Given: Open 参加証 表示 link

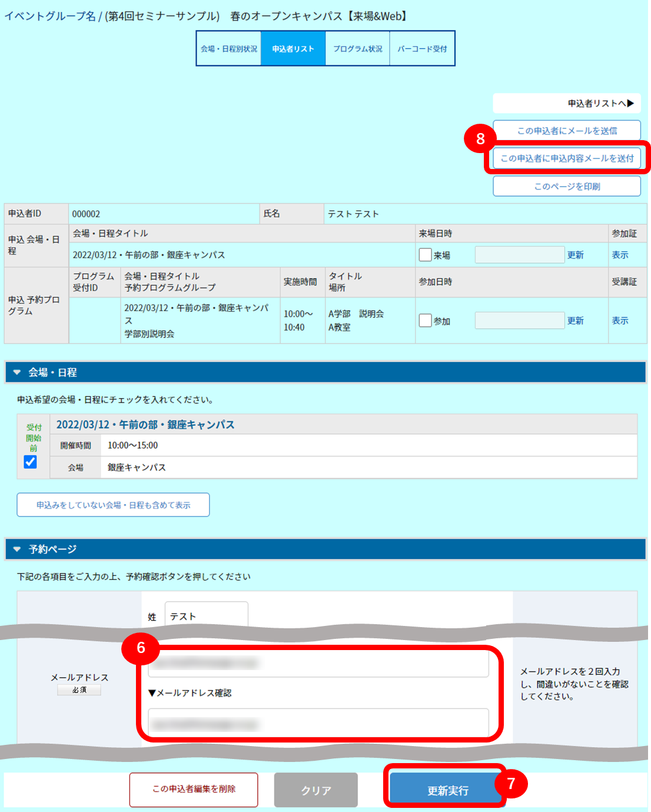Looking at the screenshot, I should pyautogui.click(x=620, y=255).
